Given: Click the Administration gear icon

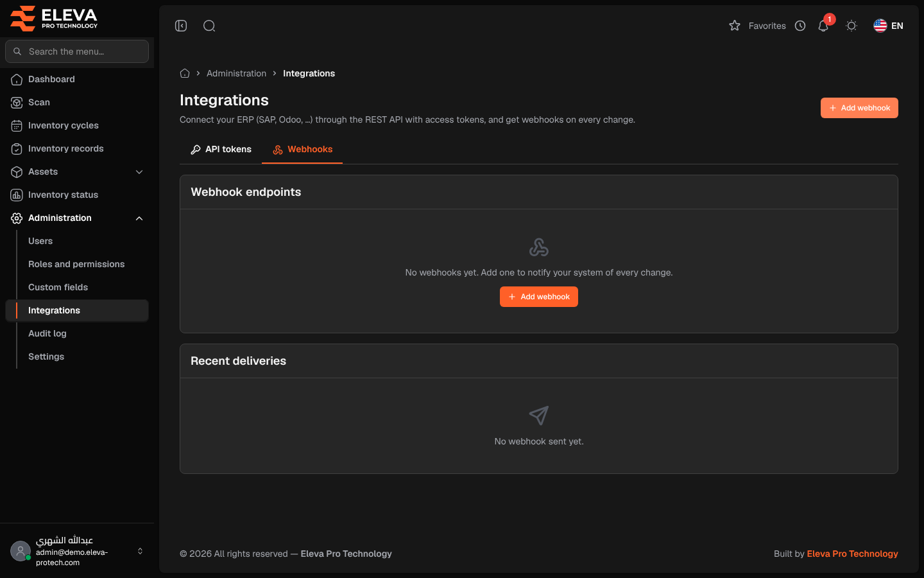Looking at the screenshot, I should tap(17, 218).
